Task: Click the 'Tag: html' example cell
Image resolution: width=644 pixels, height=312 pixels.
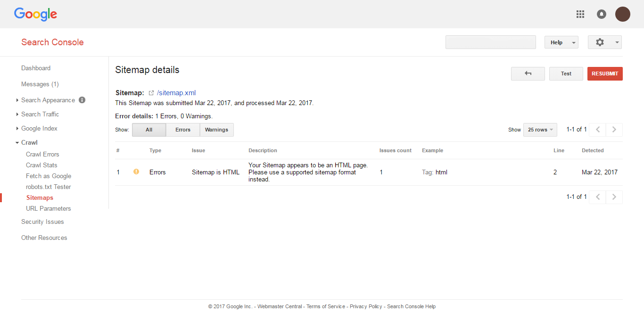Action: 435,172
